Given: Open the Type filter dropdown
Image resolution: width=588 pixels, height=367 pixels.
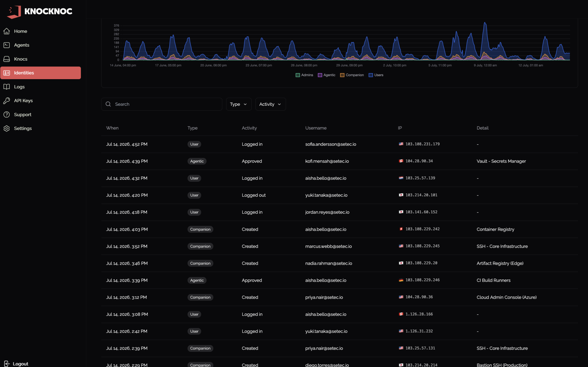Looking at the screenshot, I should (x=239, y=104).
